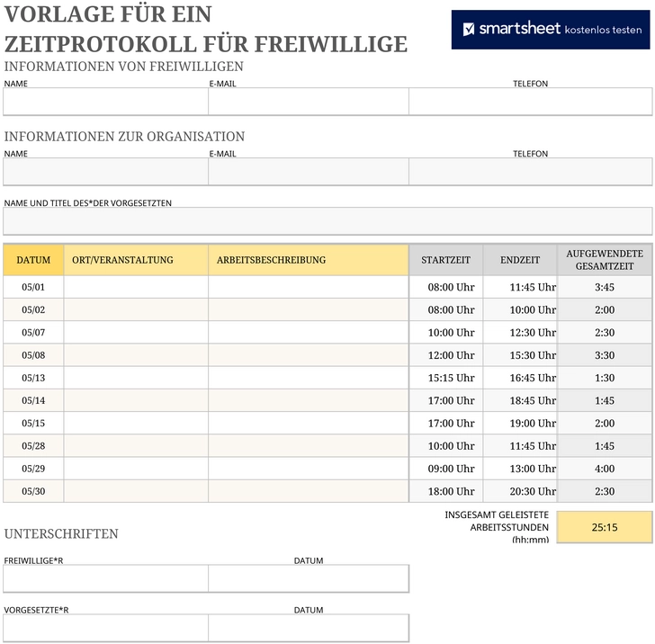This screenshot has height=644, width=655.
Task: Click the date cell 05/30
Action: (x=33, y=491)
